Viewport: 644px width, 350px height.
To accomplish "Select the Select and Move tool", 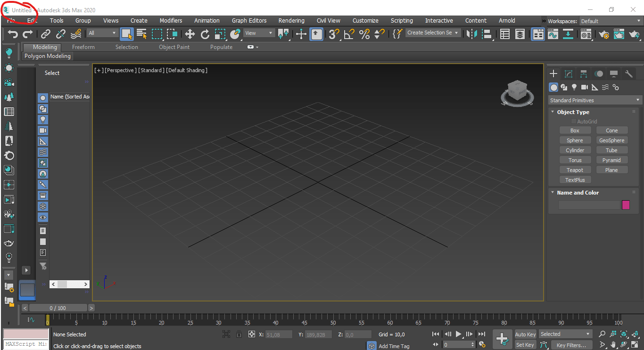I will 190,33.
